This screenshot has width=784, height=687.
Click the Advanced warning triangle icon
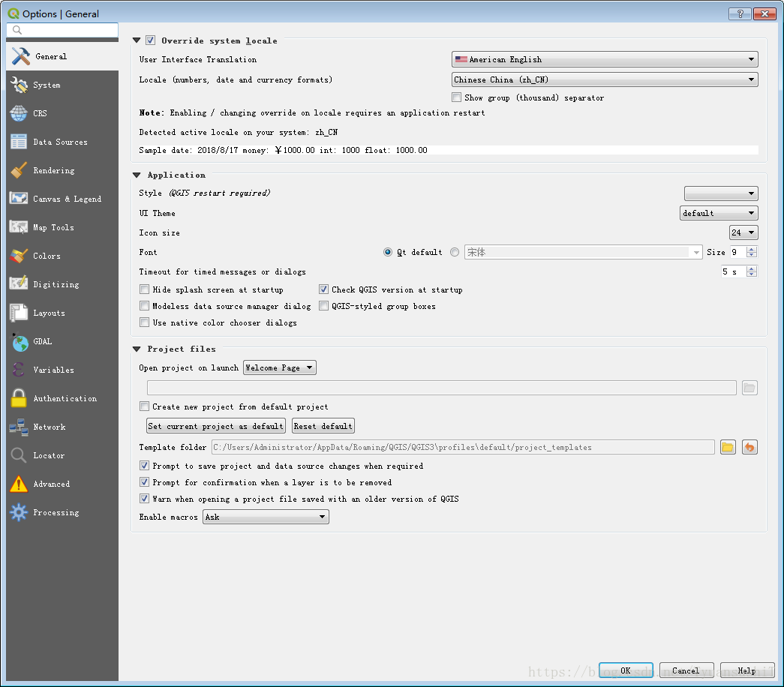point(19,484)
